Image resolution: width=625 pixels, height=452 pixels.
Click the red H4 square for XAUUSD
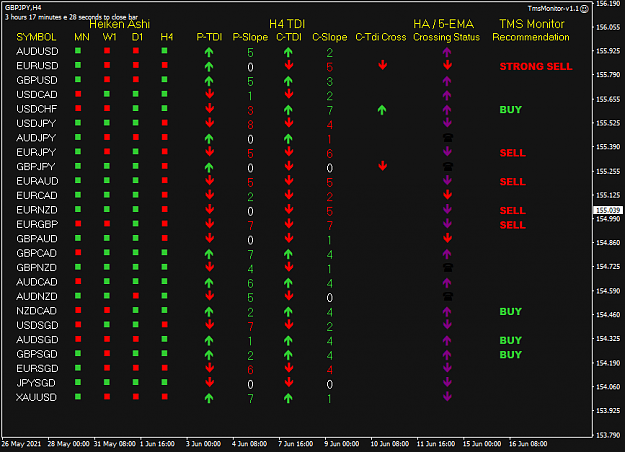pos(164,397)
